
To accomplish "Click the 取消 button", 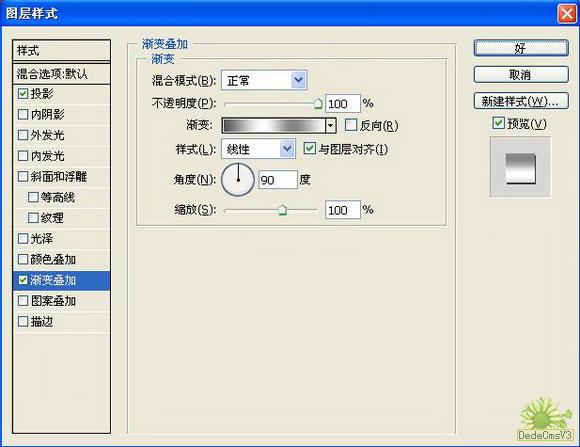I will pos(521,75).
